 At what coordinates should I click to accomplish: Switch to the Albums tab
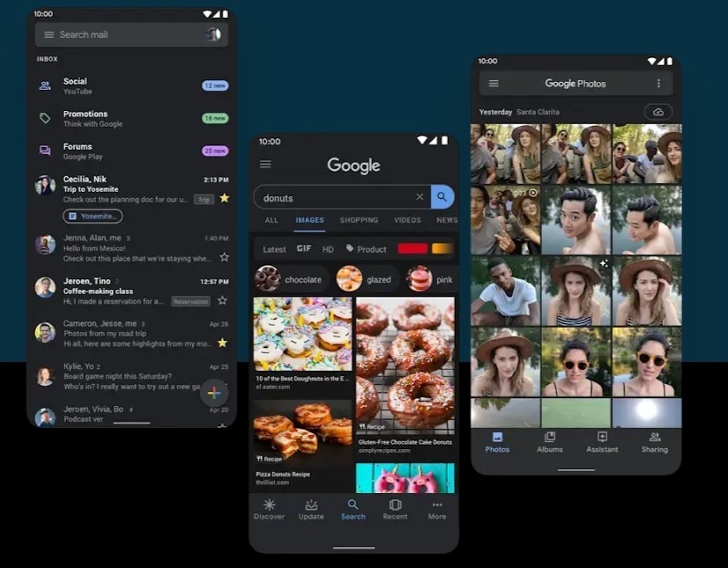tap(549, 442)
